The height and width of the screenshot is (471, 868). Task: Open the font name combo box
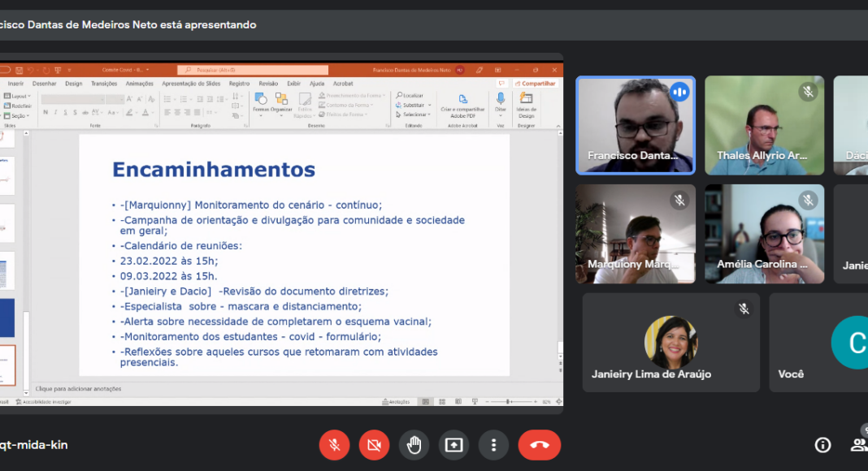pyautogui.click(x=72, y=99)
